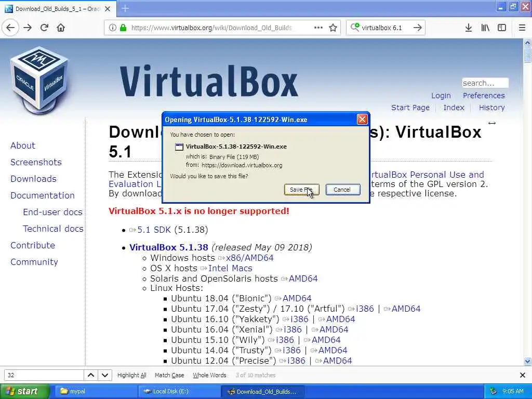Open End-user docs sidebar link
Image resolution: width=532 pixels, height=399 pixels.
tap(52, 212)
